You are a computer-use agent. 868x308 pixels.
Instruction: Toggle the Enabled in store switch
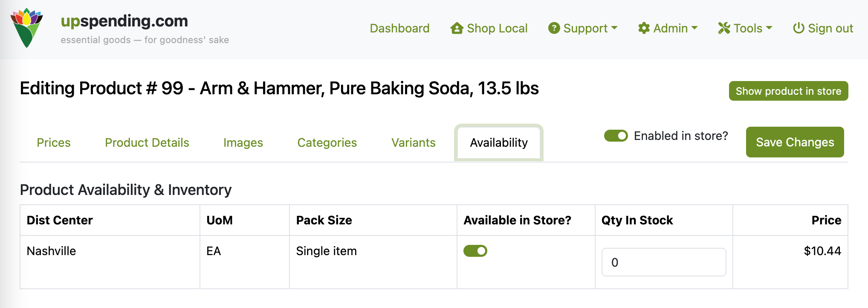coord(616,136)
